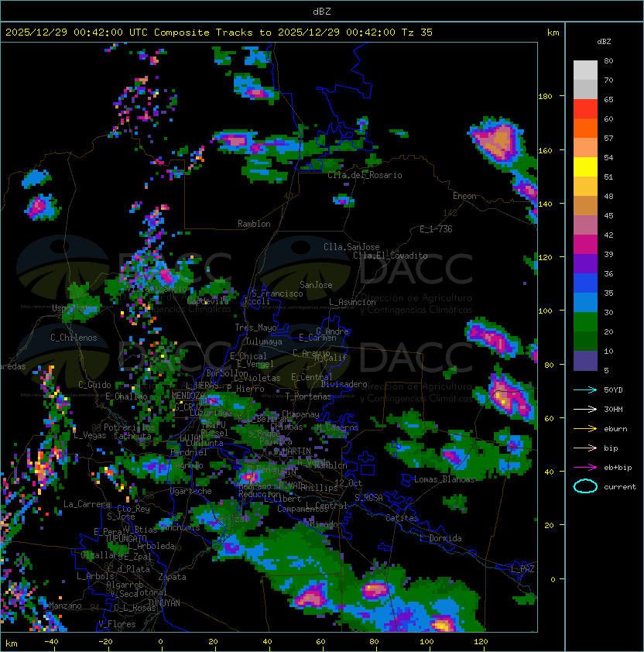Click the L_Dormida map label
The width and height of the screenshot is (644, 652).
tap(440, 538)
